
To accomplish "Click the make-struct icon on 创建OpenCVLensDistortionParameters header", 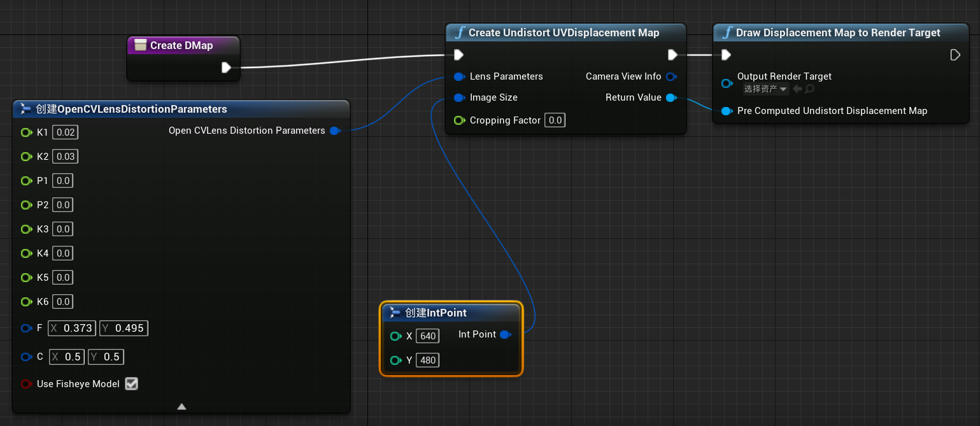I will click(24, 109).
